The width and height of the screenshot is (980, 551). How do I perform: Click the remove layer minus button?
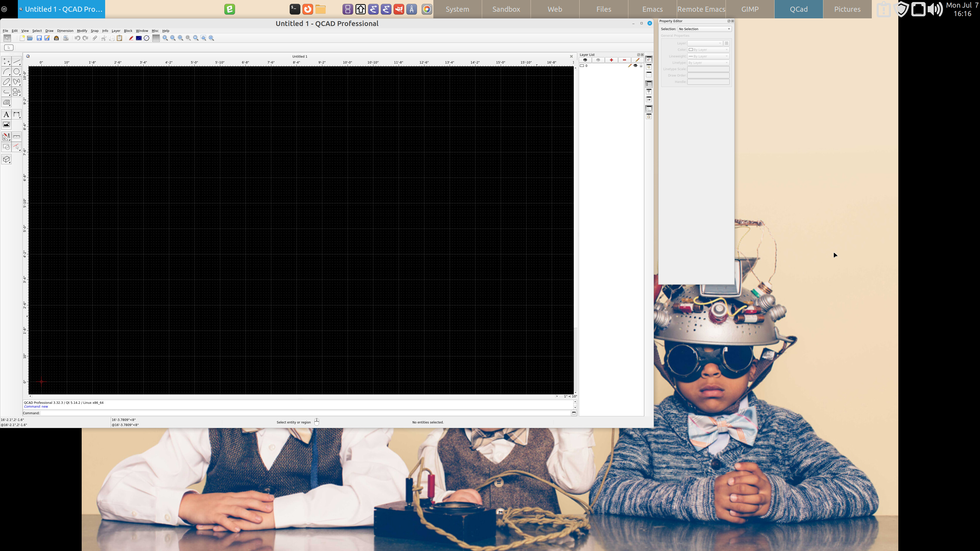coord(624,60)
